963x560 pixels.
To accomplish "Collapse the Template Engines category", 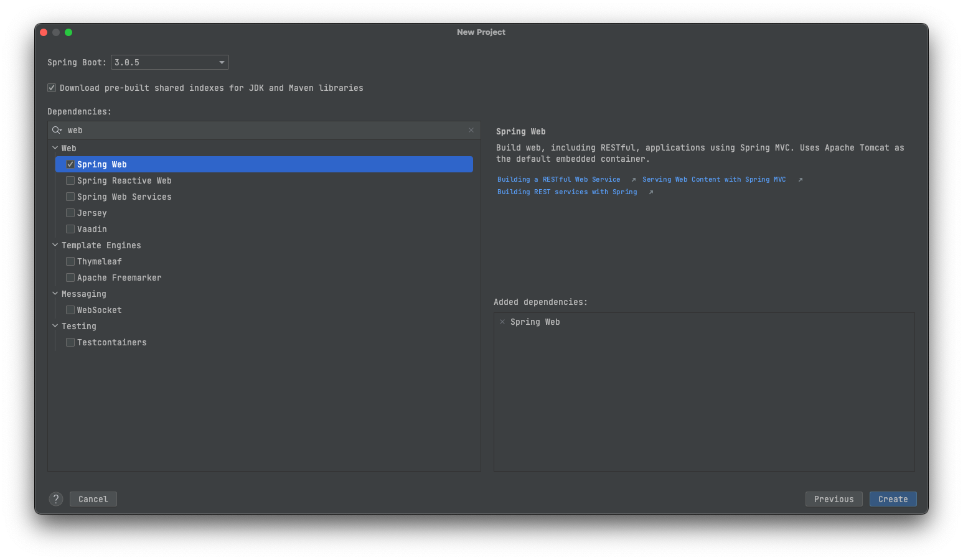I will 55,245.
